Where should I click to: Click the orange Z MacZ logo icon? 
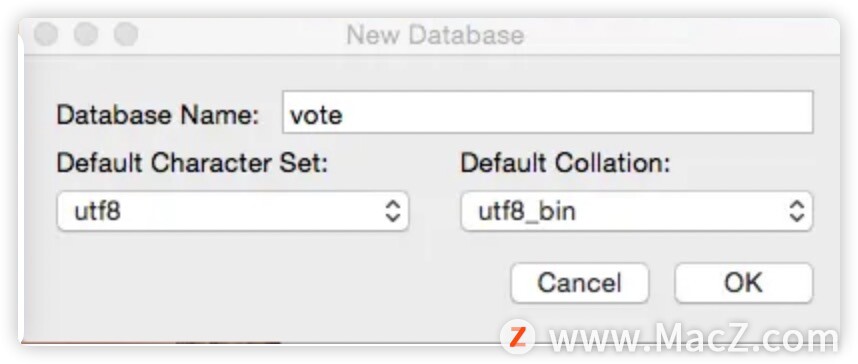[x=517, y=337]
